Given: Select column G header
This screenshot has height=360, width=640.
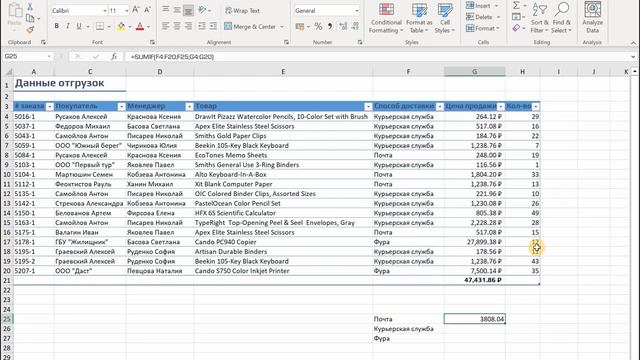Looking at the screenshot, I should pyautogui.click(x=474, y=71).
